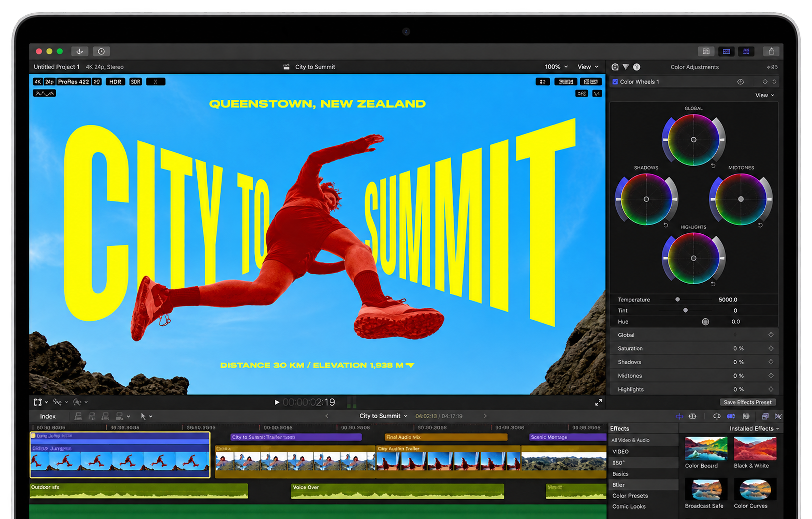Viewport: 812px width, 519px height.
Task: Select the Voice Over audio clip
Action: [397, 491]
